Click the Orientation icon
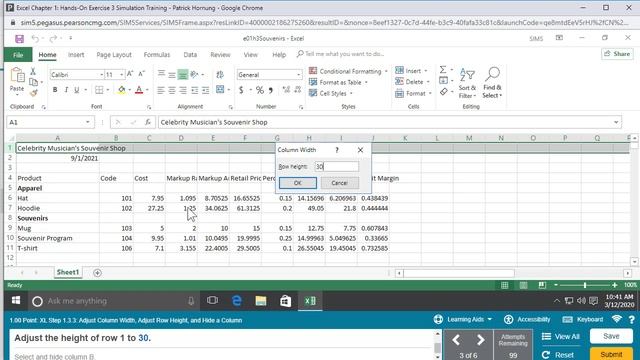Viewport: 640px width, 360px height. point(194,74)
